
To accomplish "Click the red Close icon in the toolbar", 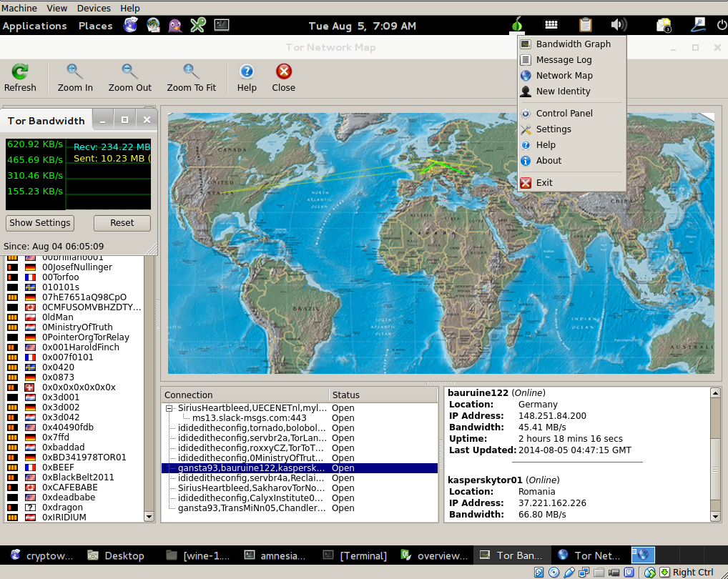I will click(284, 71).
